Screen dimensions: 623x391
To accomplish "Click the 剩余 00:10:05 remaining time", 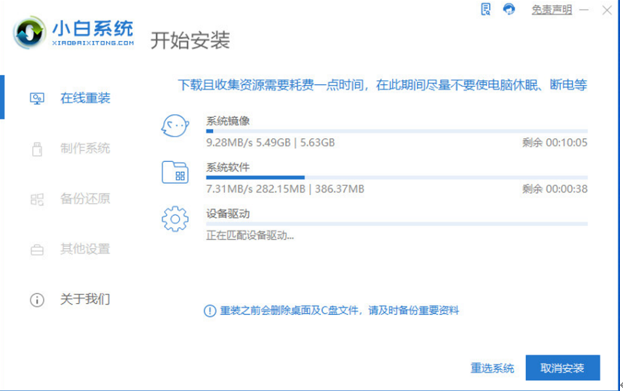I will point(555,143).
